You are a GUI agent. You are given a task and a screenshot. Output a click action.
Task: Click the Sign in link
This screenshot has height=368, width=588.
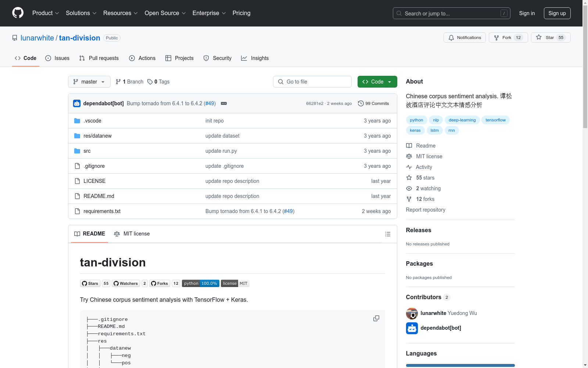click(527, 13)
